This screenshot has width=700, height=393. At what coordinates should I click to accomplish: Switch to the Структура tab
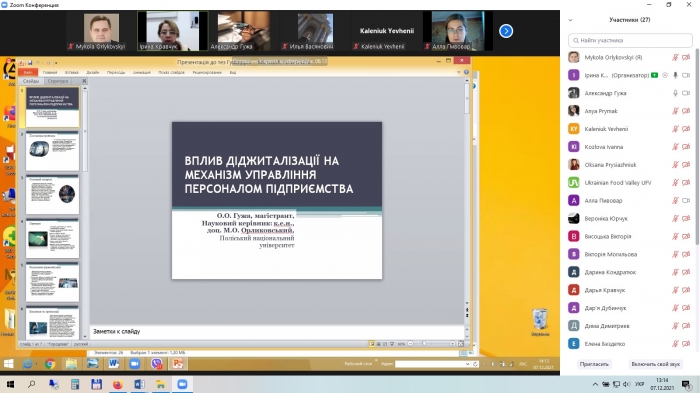pyautogui.click(x=58, y=81)
